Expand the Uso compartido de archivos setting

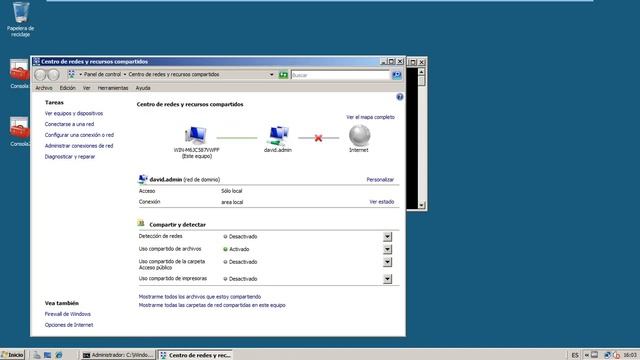coord(387,249)
